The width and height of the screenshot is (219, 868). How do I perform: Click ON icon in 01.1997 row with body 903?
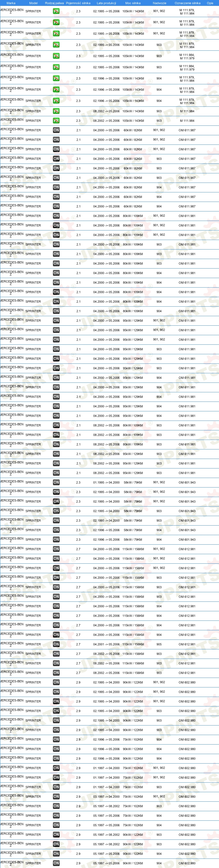56,787
